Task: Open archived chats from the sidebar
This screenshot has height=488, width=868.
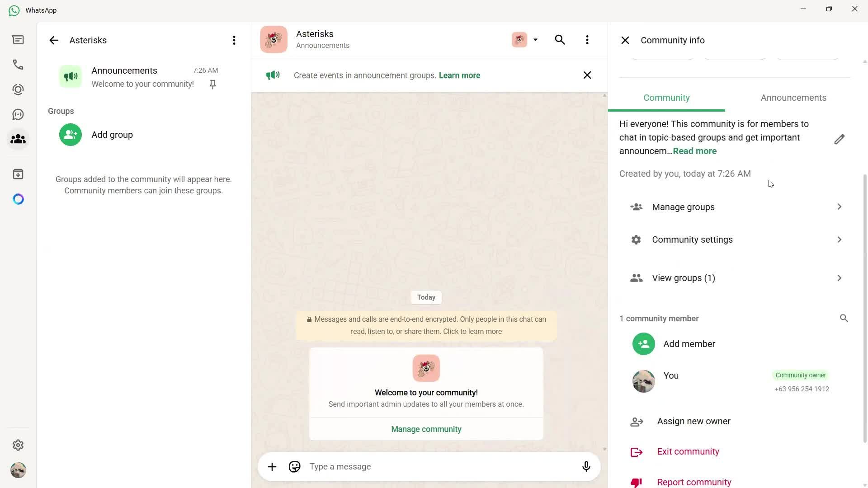Action: point(18,174)
